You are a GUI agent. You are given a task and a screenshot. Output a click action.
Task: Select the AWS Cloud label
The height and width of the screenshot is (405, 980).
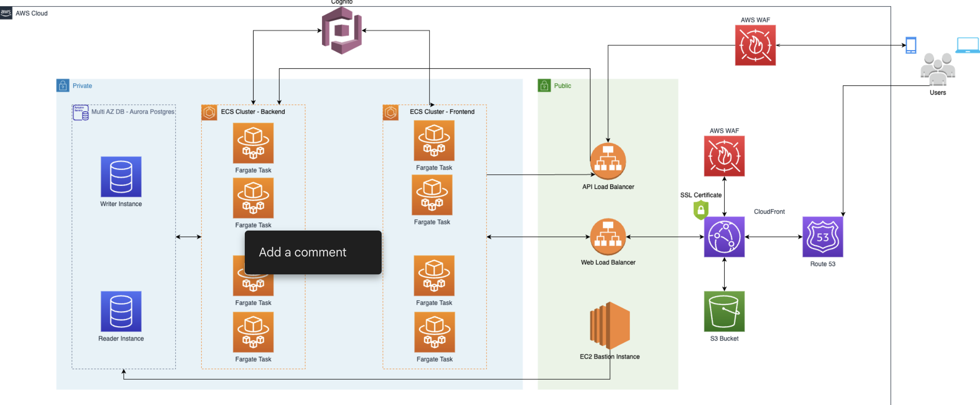point(32,13)
